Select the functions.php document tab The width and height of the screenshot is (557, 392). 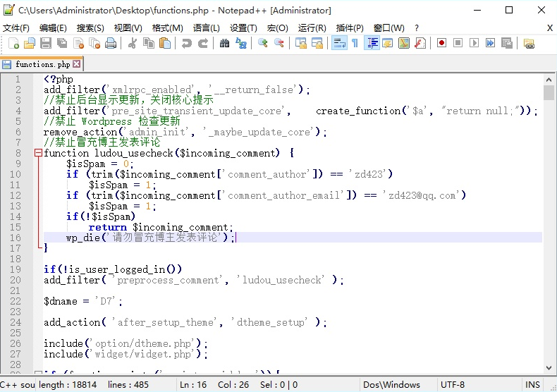coord(42,64)
